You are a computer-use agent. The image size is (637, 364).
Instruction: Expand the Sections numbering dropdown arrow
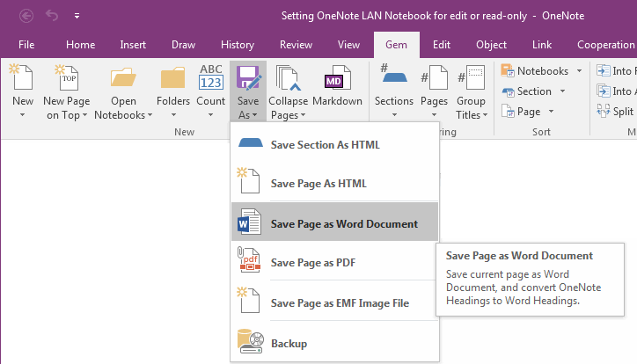click(x=394, y=115)
